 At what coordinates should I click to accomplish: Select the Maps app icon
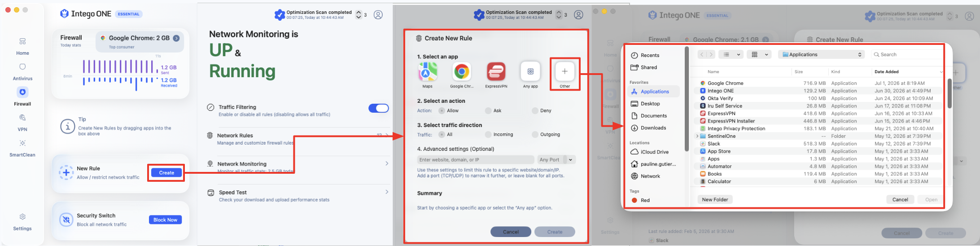428,71
